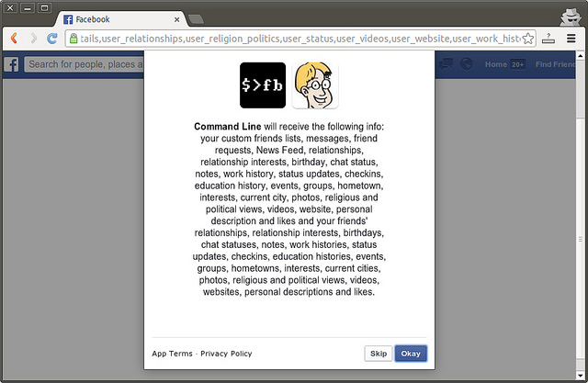The image size is (588, 383).
Task: Open a new tab
Action: tap(196, 19)
